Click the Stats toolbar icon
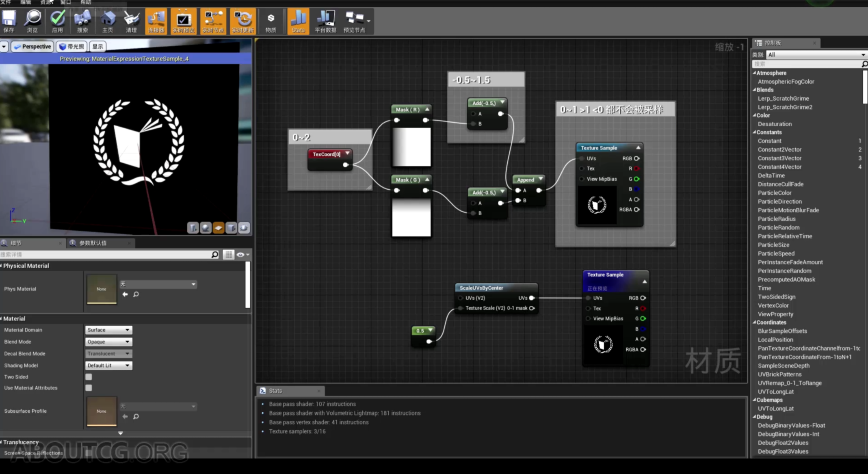868x474 pixels. point(298,21)
